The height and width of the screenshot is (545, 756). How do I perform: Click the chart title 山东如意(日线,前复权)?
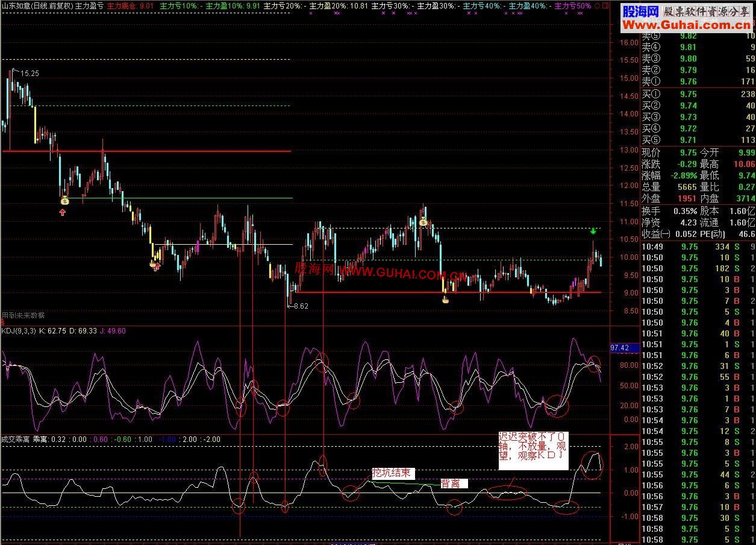click(x=37, y=5)
